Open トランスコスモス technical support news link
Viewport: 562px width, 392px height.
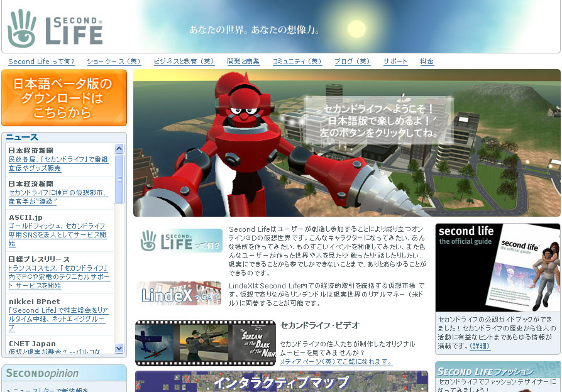[59, 276]
